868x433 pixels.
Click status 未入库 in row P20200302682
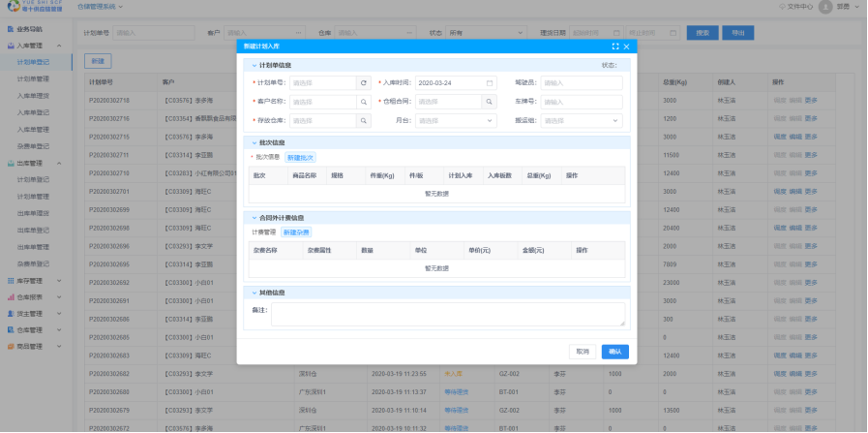coord(452,374)
